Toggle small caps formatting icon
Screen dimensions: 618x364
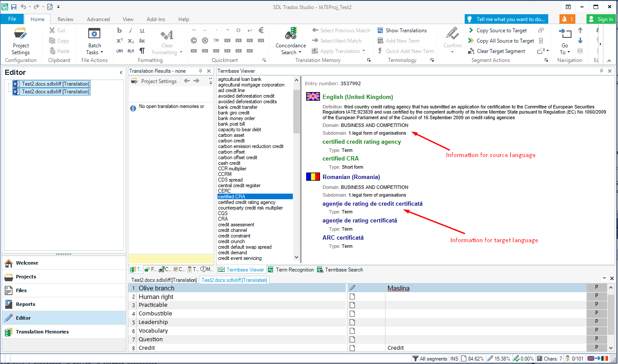coord(142,40)
